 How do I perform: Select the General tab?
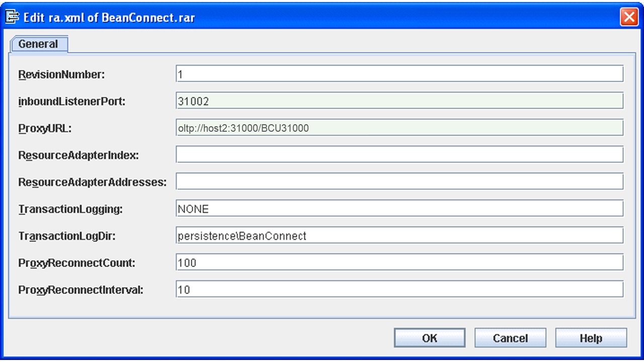point(38,44)
